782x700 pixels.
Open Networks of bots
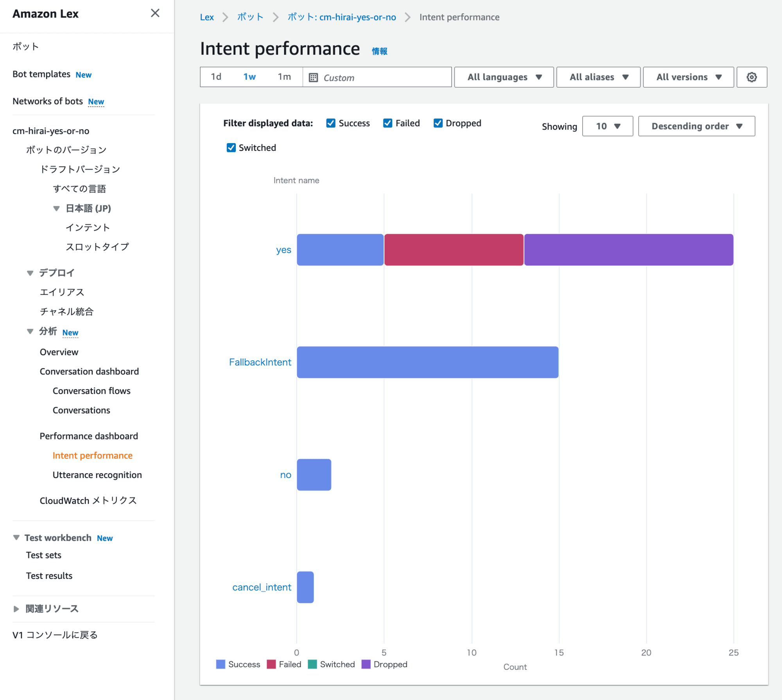(48, 101)
